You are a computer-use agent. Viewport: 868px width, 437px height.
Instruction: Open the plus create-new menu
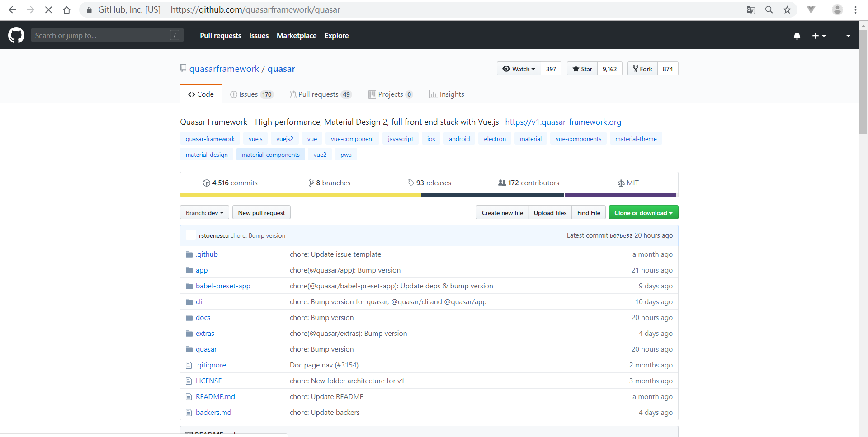(x=819, y=36)
